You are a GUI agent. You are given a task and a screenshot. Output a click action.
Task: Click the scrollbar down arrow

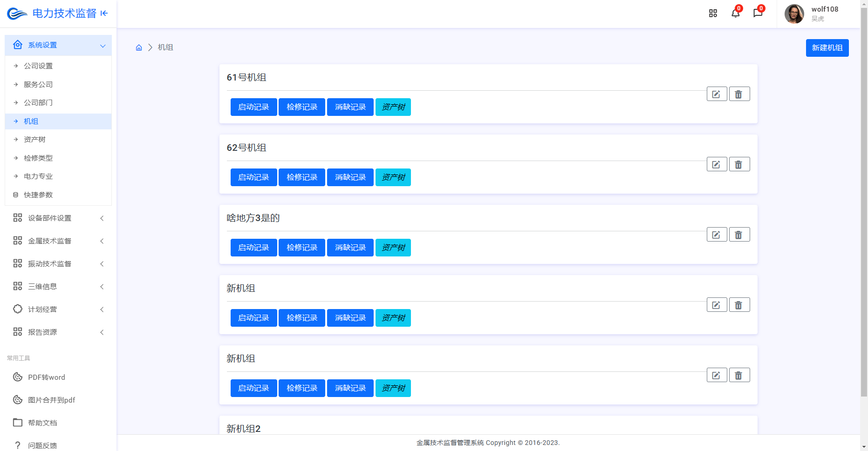(x=864, y=447)
